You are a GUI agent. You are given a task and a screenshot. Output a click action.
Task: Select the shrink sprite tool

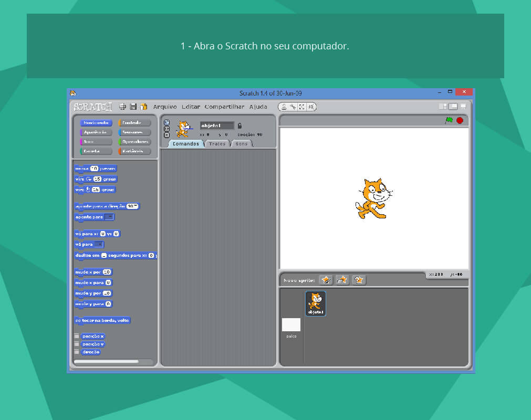(311, 107)
